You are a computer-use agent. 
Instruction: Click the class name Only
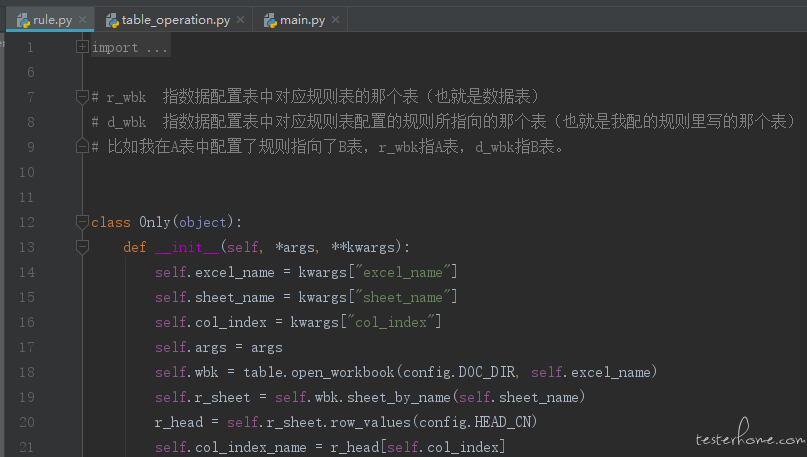(154, 222)
